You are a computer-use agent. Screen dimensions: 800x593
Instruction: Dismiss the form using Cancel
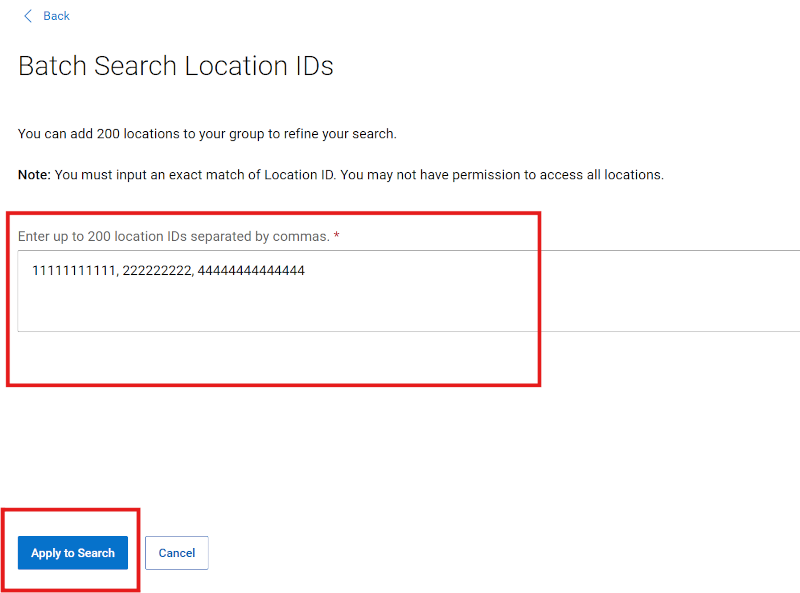coord(176,552)
